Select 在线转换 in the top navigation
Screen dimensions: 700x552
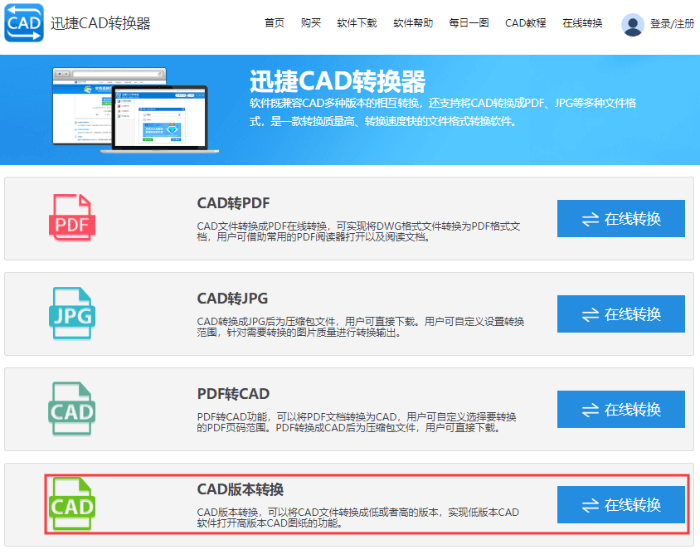click(x=582, y=23)
